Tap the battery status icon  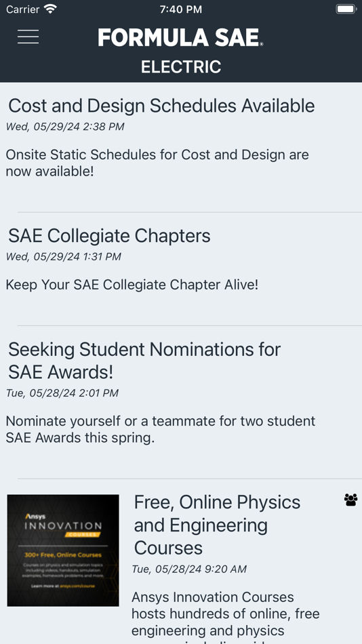click(346, 9)
